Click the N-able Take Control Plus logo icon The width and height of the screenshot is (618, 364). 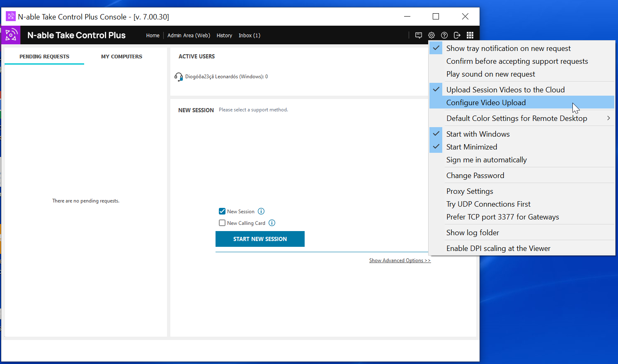(10, 35)
